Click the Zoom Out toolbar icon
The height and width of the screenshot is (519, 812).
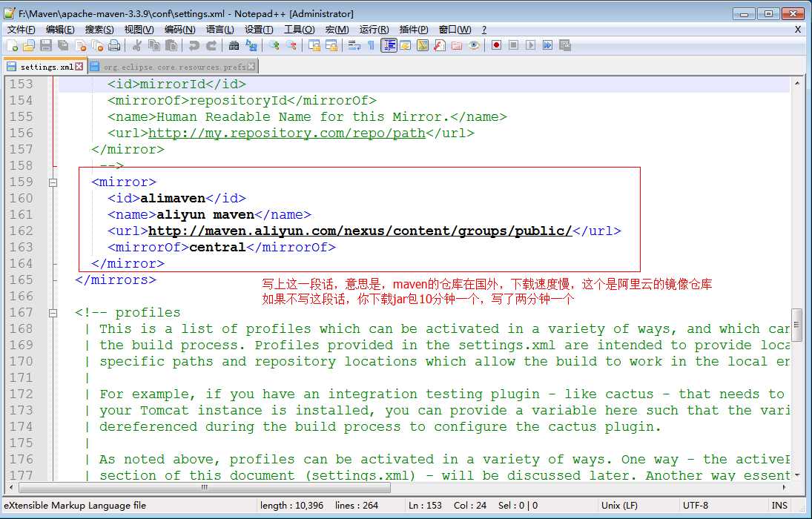tap(291, 45)
